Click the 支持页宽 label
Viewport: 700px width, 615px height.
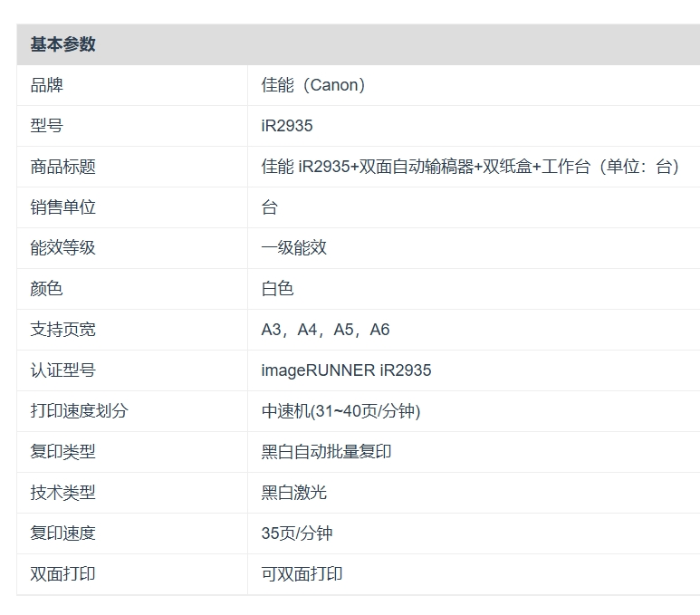click(x=63, y=330)
